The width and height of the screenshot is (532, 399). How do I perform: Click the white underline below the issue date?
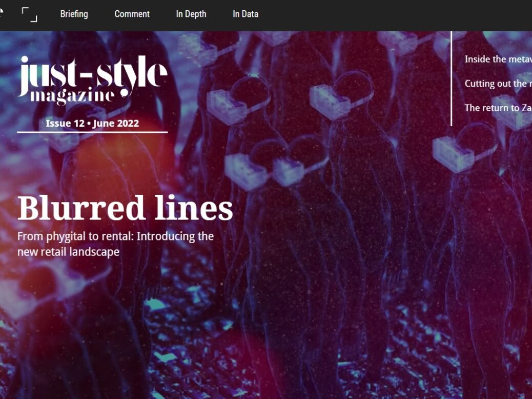92,132
